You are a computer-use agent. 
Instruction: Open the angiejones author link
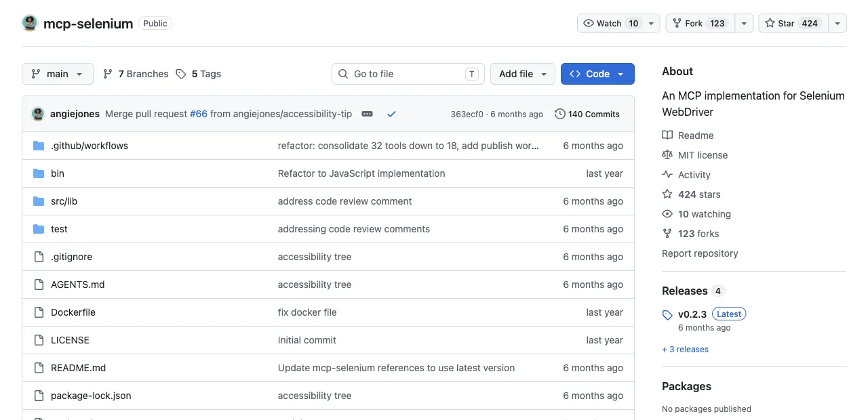[x=75, y=114]
